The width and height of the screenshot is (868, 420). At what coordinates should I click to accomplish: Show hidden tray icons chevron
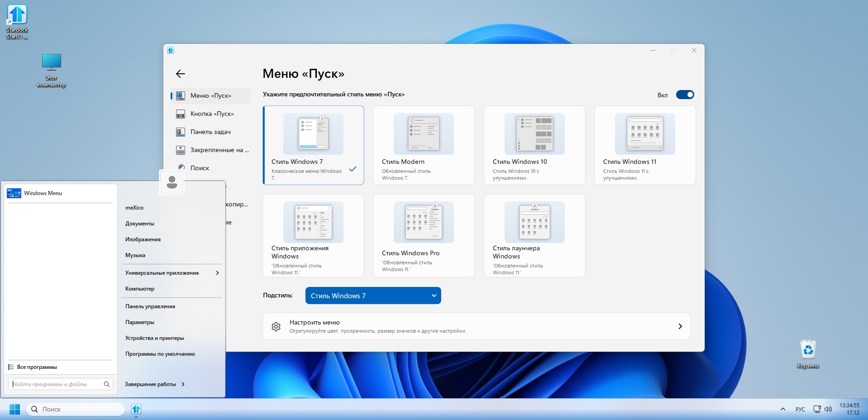pyautogui.click(x=782, y=409)
